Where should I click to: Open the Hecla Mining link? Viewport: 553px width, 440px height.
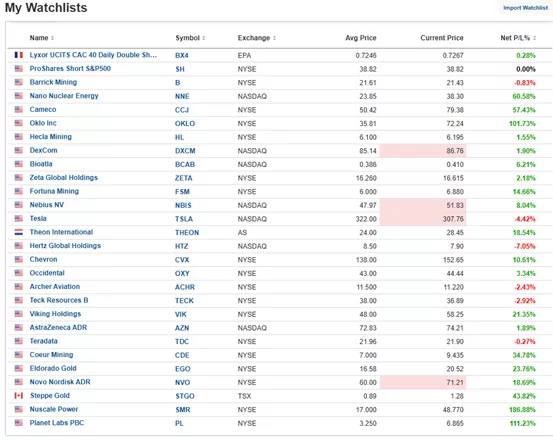point(50,137)
